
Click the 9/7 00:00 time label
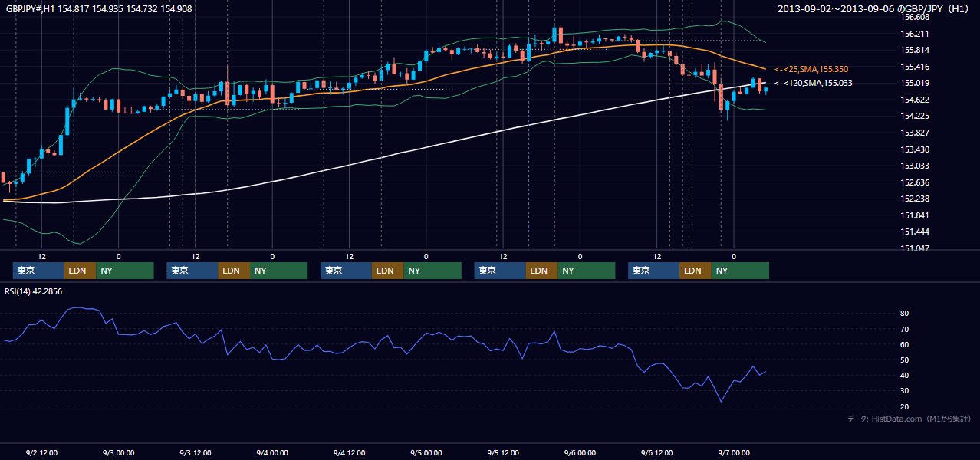[x=734, y=452]
